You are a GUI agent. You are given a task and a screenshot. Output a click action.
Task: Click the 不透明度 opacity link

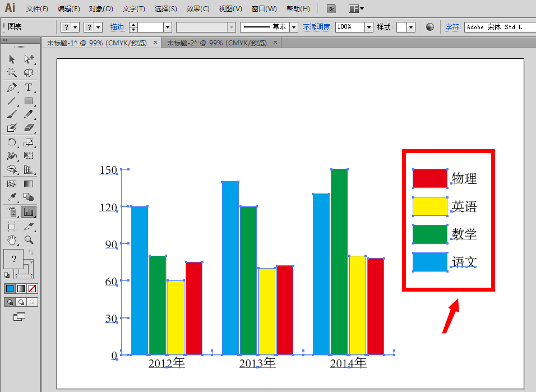tap(317, 27)
